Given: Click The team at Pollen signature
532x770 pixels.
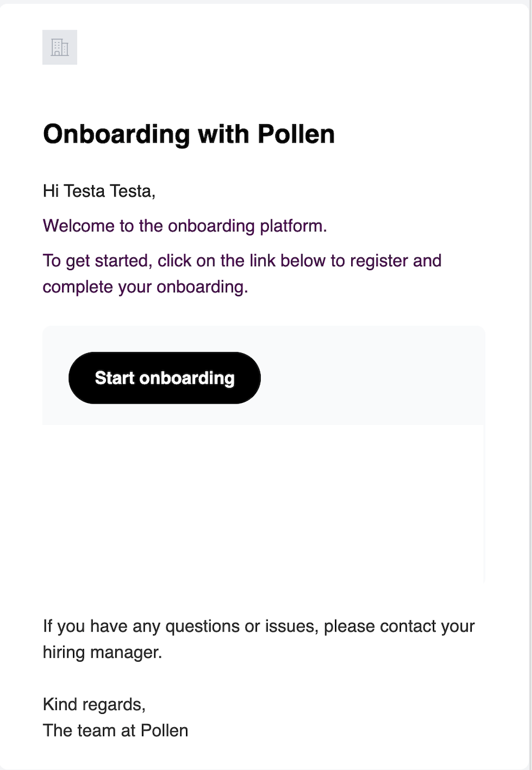Looking at the screenshot, I should click(116, 731).
